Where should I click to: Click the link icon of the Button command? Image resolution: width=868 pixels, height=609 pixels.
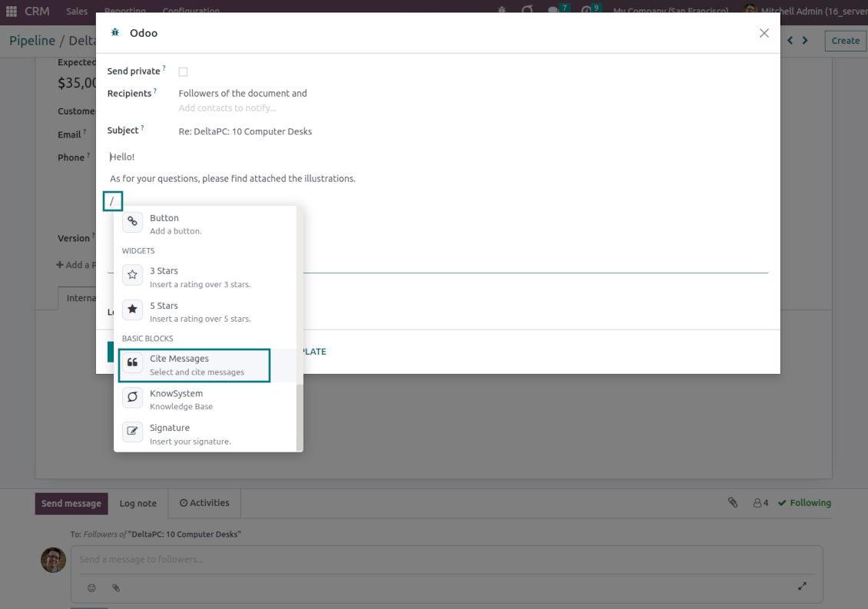click(x=132, y=222)
